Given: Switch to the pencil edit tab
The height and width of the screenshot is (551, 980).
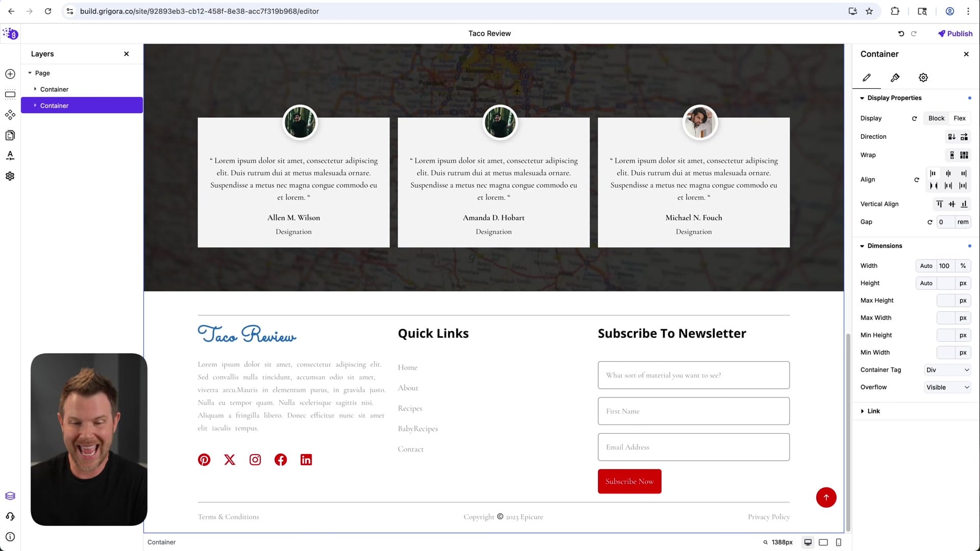Looking at the screenshot, I should coord(867,78).
